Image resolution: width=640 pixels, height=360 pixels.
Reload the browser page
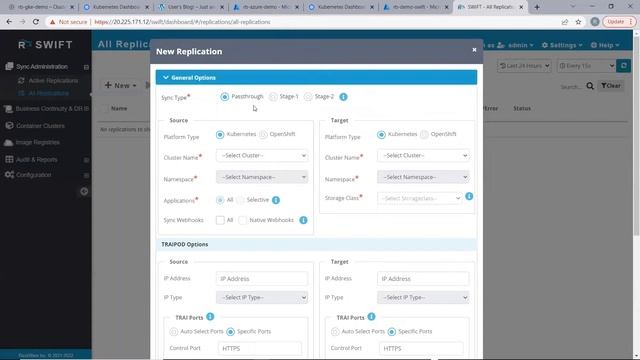[x=36, y=22]
